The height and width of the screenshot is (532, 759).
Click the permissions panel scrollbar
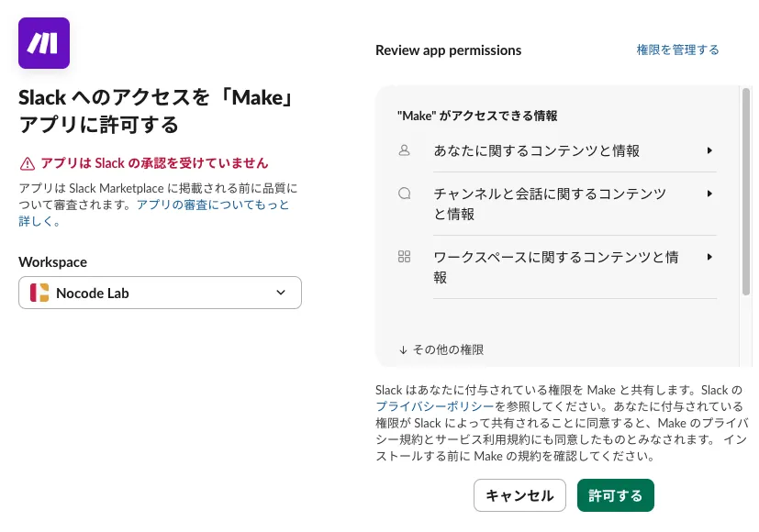point(746,192)
